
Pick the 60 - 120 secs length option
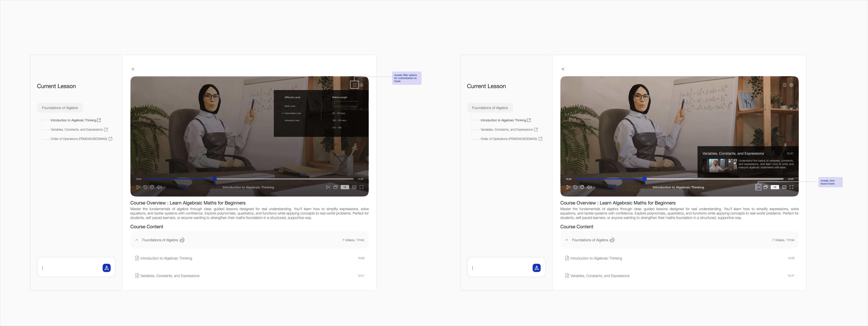pyautogui.click(x=338, y=113)
